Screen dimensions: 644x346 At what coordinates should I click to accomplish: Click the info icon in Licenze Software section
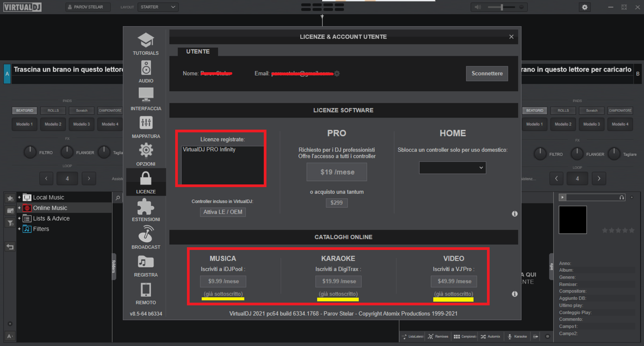coord(515,214)
